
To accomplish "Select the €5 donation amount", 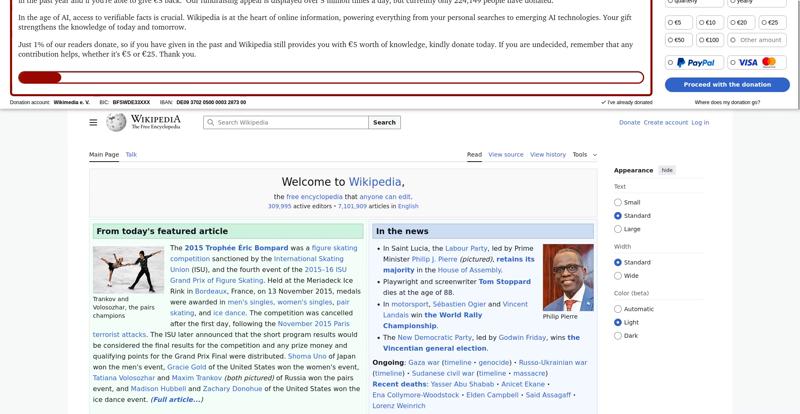I will [x=678, y=22].
